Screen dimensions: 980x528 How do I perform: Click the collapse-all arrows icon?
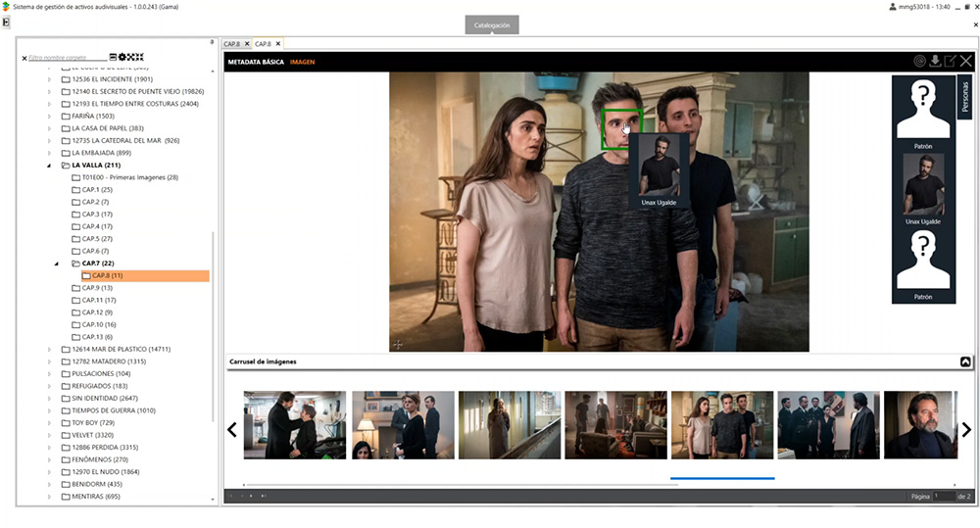click(140, 57)
